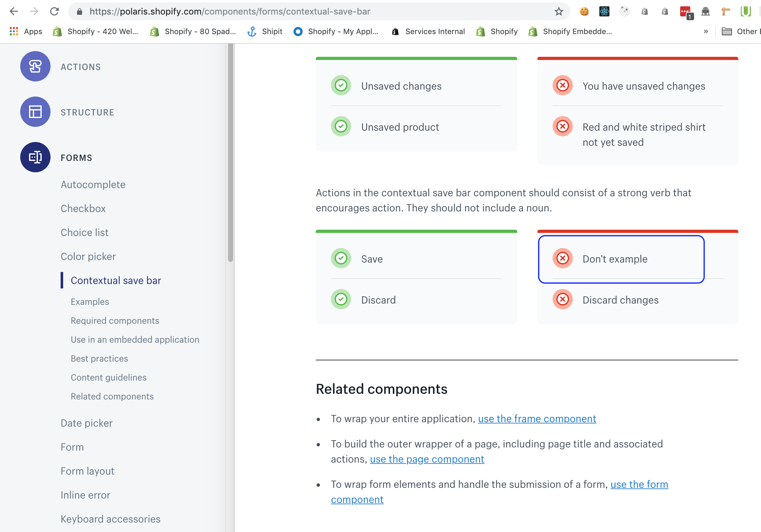761x532 pixels.
Task: Bookmark the page with the star icon
Action: (x=559, y=11)
